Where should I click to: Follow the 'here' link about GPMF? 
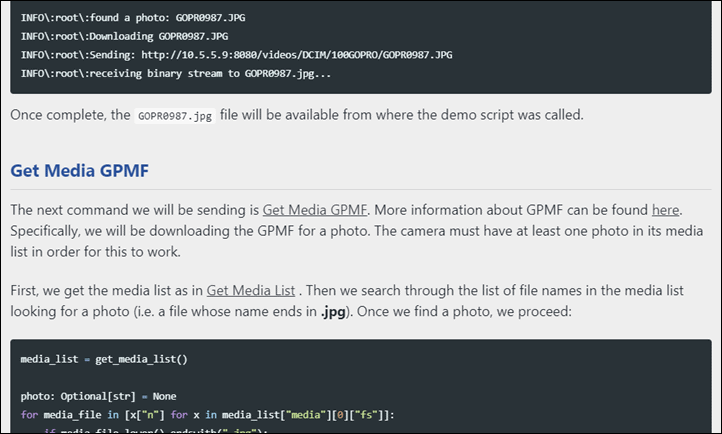point(665,210)
